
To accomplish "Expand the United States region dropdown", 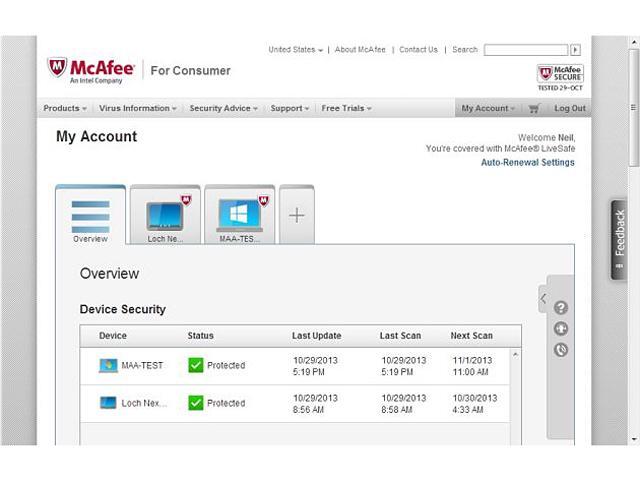I will [295, 50].
